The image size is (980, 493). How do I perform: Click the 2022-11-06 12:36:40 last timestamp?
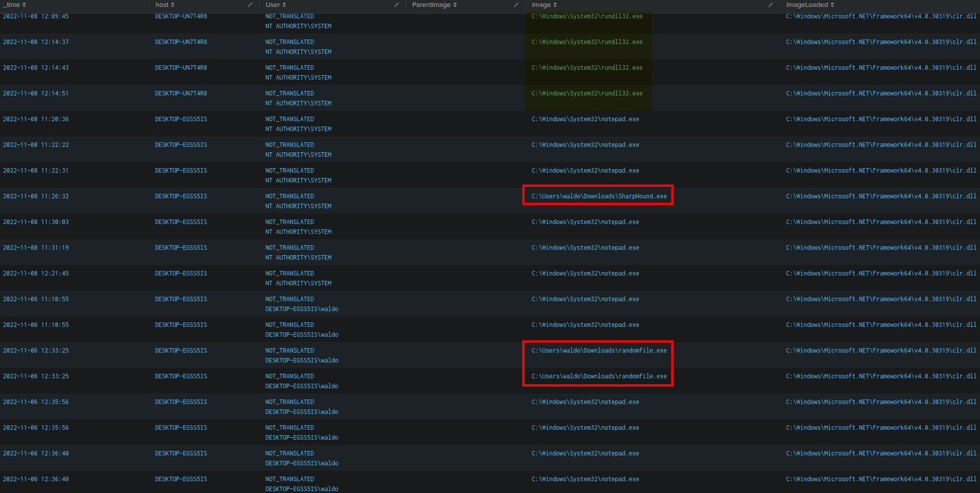36,479
